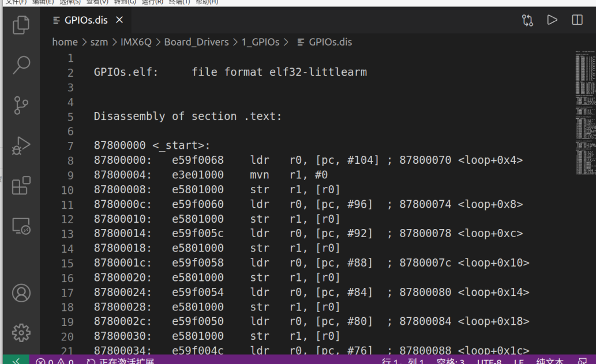Viewport: 596px width, 364px height.
Task: Change encoding via UTF-8 status item
Action: pyautogui.click(x=489, y=362)
